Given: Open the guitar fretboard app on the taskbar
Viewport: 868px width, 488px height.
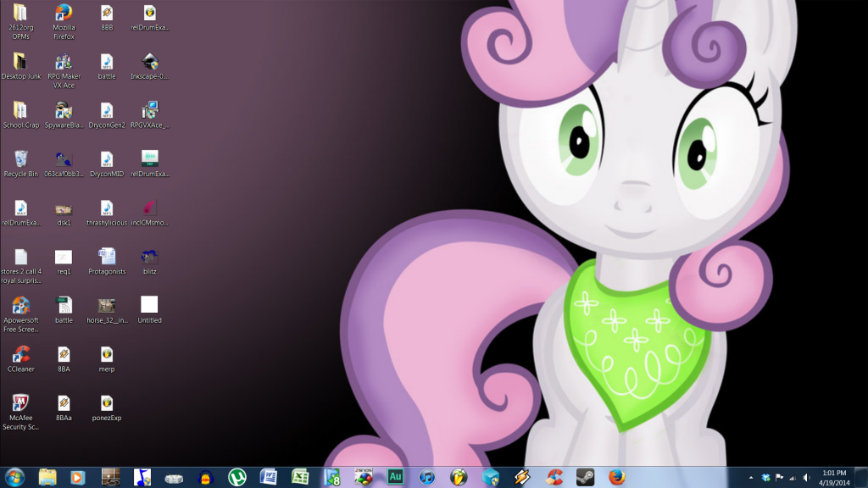Looking at the screenshot, I should coord(111,477).
